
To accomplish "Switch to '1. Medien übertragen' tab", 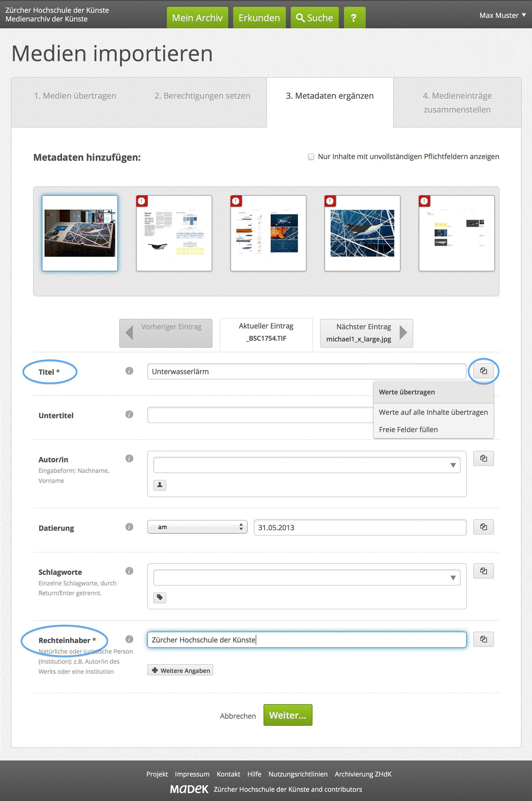I will coord(75,96).
